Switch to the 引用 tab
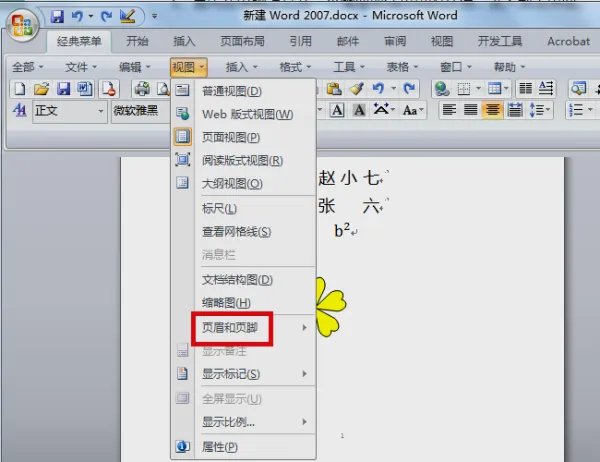 [x=301, y=41]
